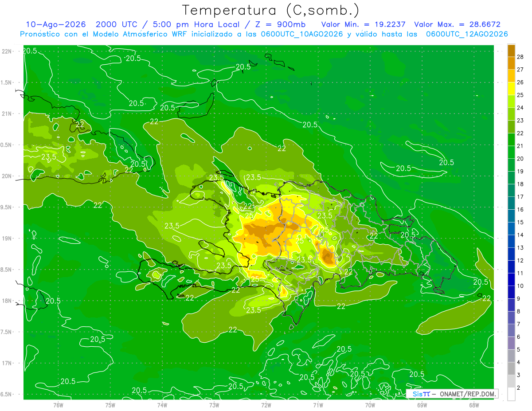Click the '17N' latitude axis label
This screenshot has height=411, width=532.
(x=8, y=363)
